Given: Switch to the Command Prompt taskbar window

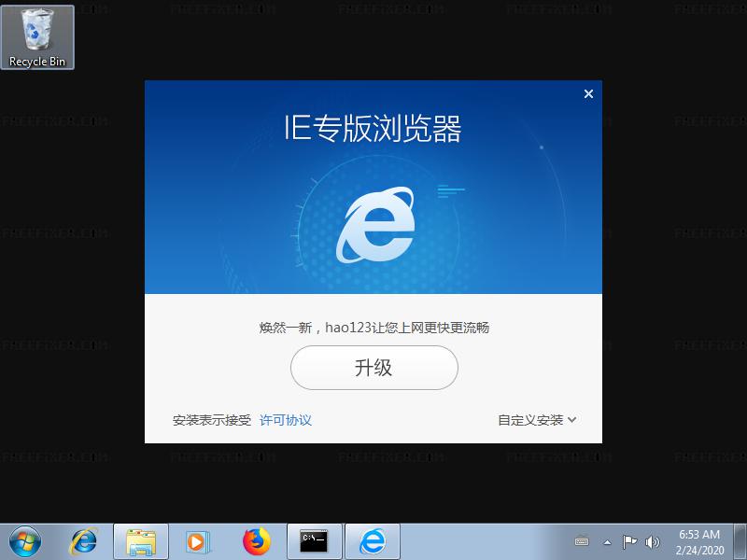Looking at the screenshot, I should (x=315, y=542).
